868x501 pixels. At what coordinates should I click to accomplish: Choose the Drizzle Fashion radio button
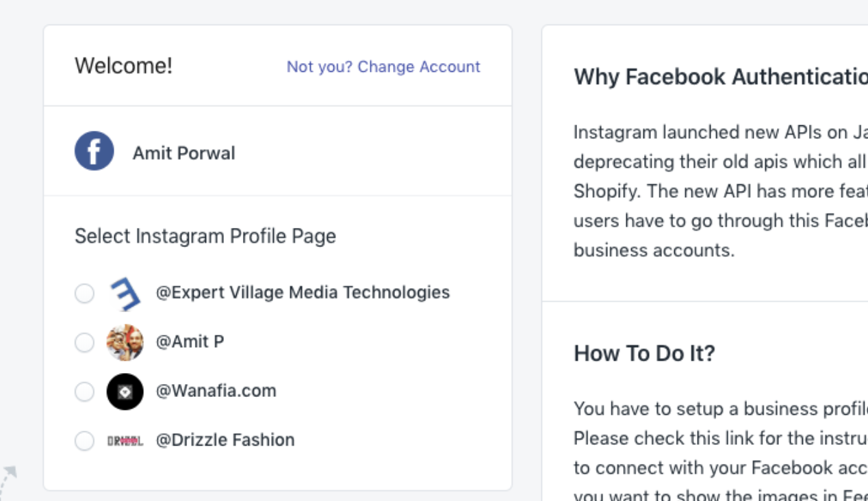pyautogui.click(x=84, y=441)
